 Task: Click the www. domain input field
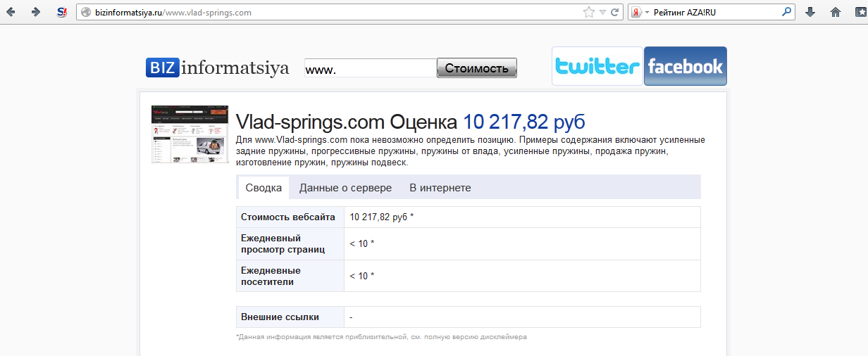pos(370,68)
